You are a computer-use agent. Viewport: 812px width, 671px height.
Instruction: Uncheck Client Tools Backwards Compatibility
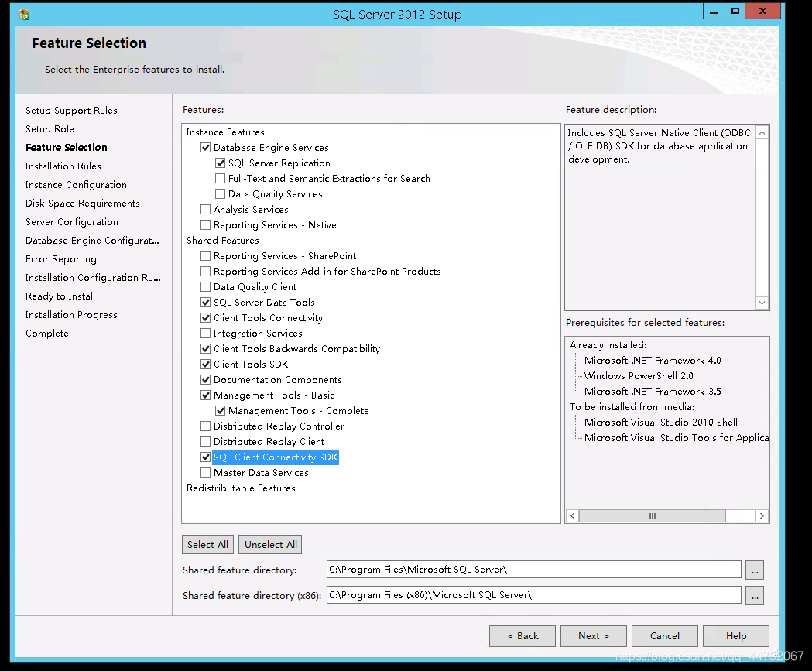[x=206, y=349]
